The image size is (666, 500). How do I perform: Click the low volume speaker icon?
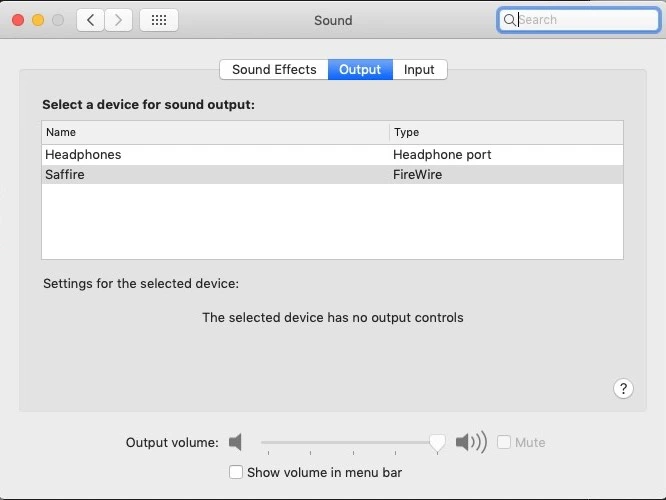point(236,442)
